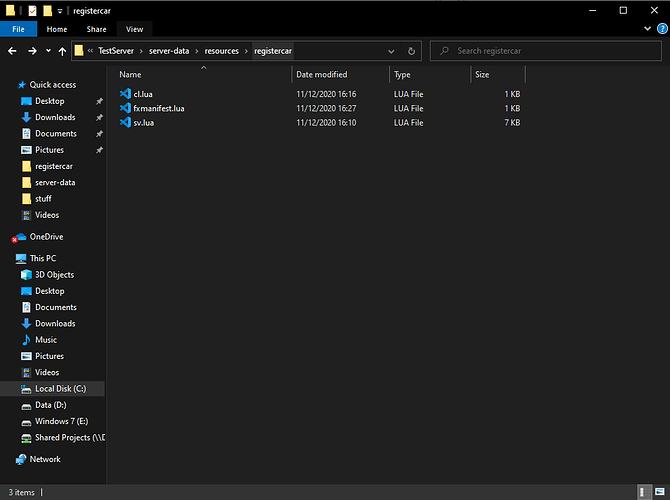This screenshot has width=670, height=500.
Task: Open pinned Desktop under Quick access
Action: 50,101
